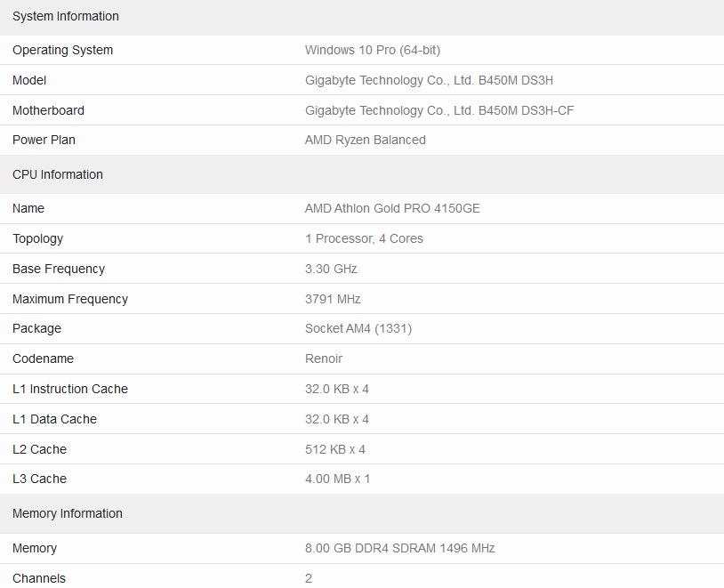Click the CPU Information section header

pyautogui.click(x=58, y=174)
